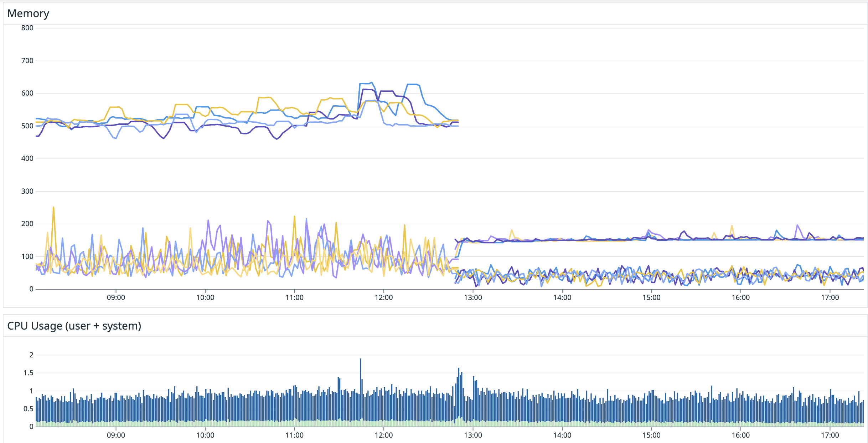The image size is (868, 443).
Task: Click the 17:00 label on the Memory chart axis
Action: (830, 298)
